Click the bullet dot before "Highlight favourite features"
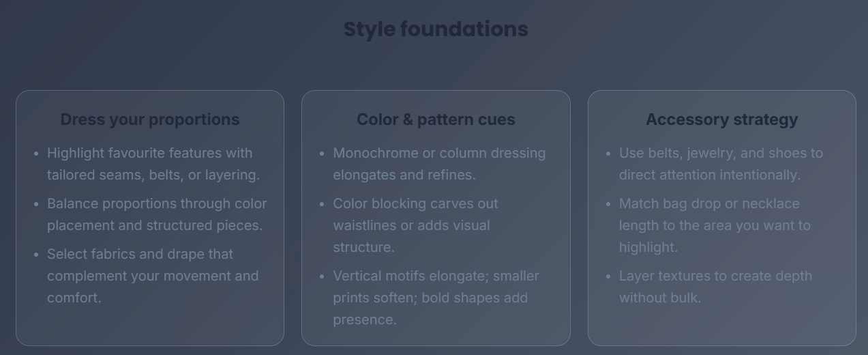 (36, 154)
